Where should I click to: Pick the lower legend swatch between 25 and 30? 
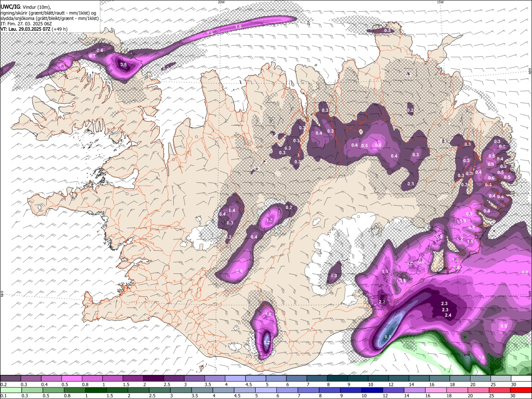pos(500,390)
